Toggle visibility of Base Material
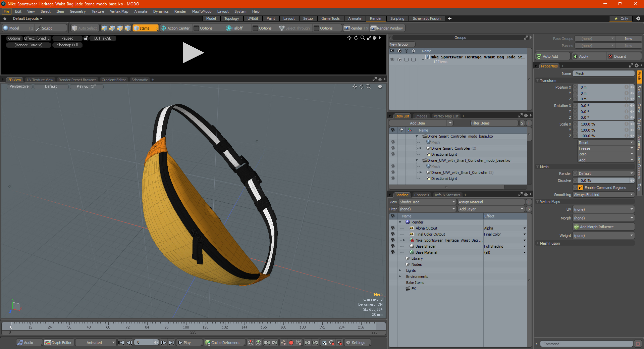This screenshot has height=349, width=644. point(392,252)
